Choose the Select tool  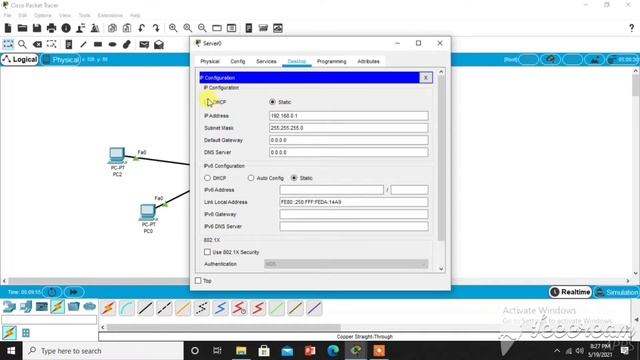[8, 44]
